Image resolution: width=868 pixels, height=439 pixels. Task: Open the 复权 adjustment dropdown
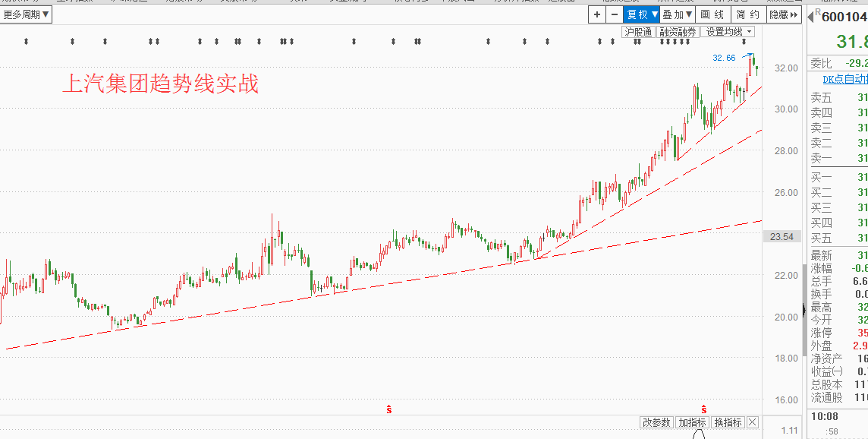pyautogui.click(x=642, y=15)
